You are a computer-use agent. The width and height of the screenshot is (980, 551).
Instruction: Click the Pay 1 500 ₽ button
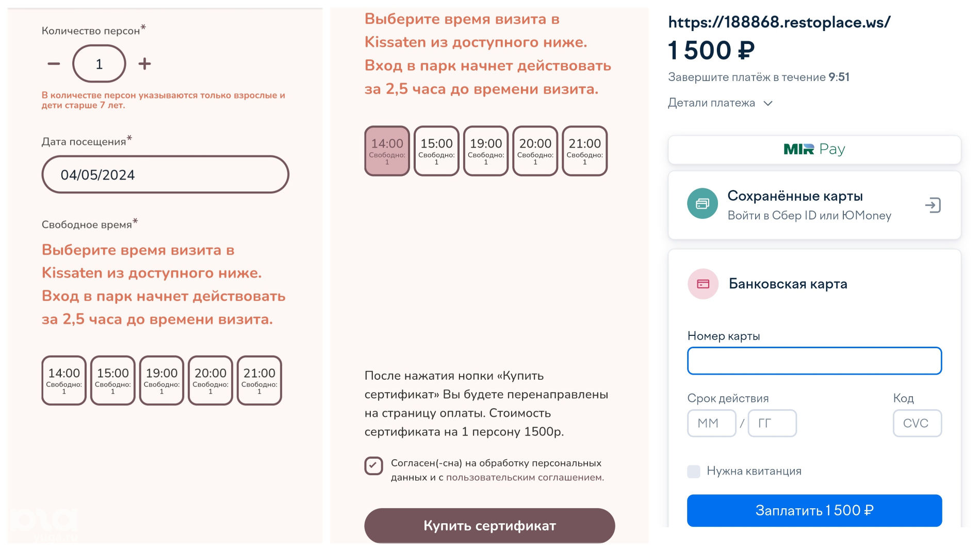tap(814, 510)
